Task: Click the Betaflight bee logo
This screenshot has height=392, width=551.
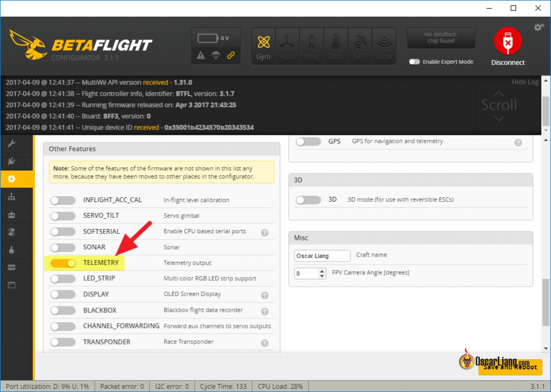Action: pyautogui.click(x=28, y=45)
